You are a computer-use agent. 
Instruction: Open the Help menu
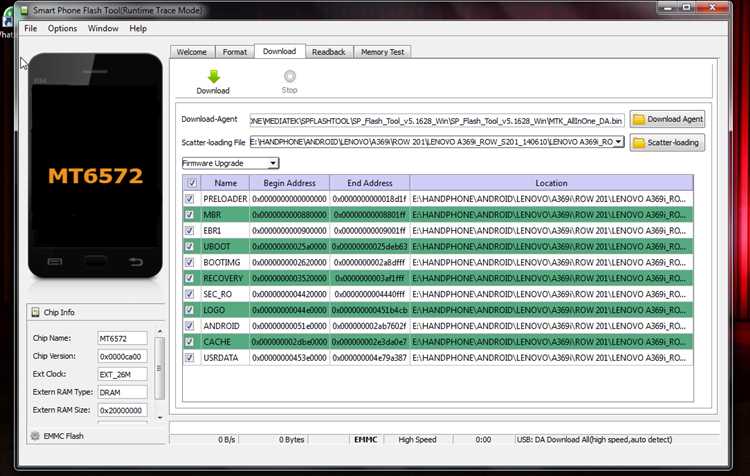138,28
